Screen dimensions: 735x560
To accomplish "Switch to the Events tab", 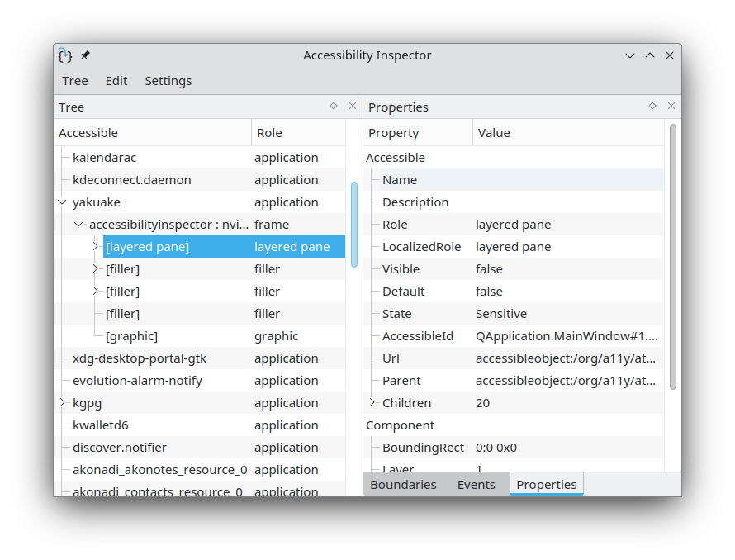I will click(476, 485).
